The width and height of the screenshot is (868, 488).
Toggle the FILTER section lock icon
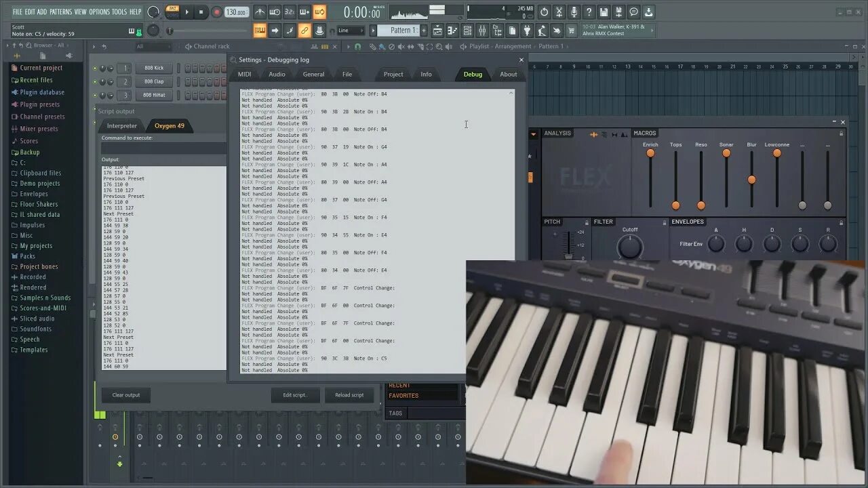pyautogui.click(x=665, y=222)
